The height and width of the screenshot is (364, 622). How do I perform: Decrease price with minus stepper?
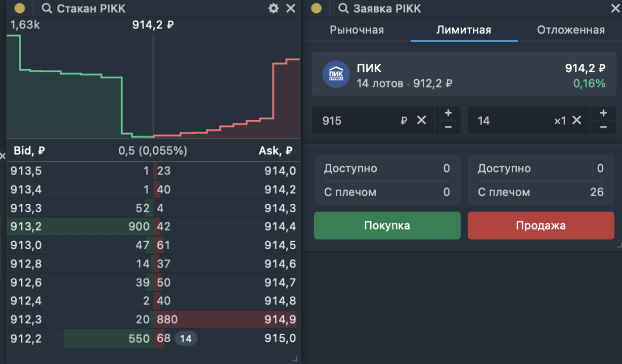coord(448,127)
